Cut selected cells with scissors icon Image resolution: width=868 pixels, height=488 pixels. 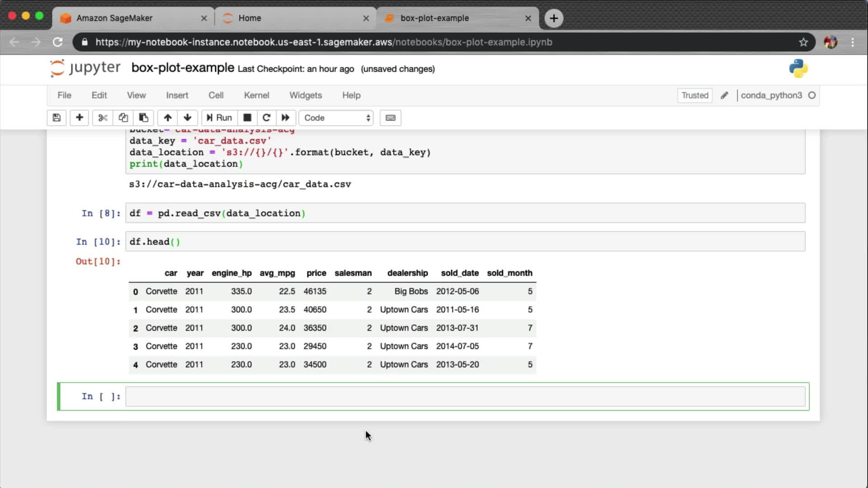[x=103, y=118]
